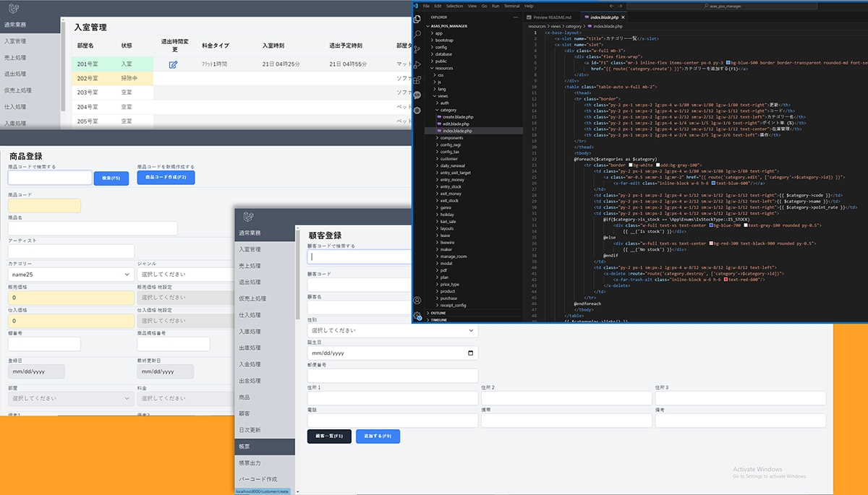Click the 商品名 input field

(x=93, y=228)
